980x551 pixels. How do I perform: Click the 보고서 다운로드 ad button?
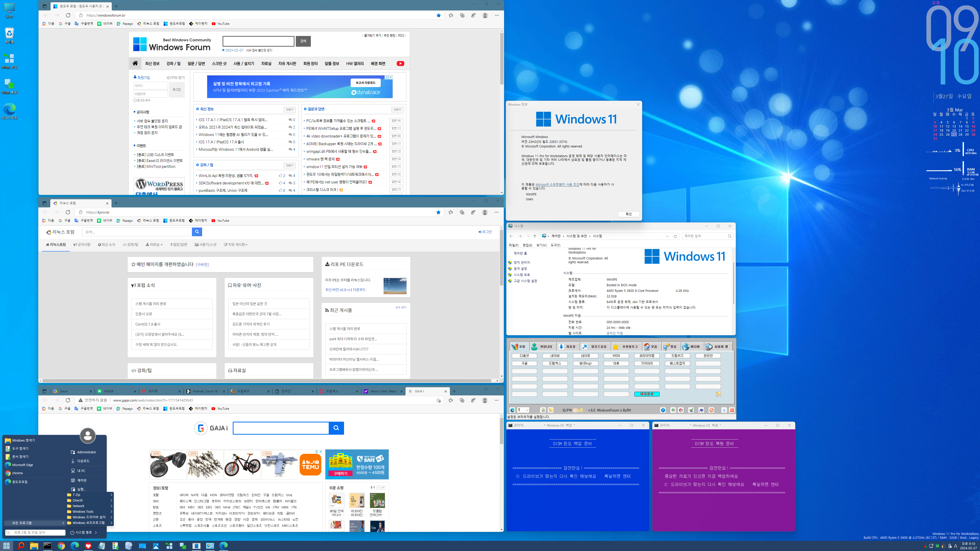click(365, 82)
